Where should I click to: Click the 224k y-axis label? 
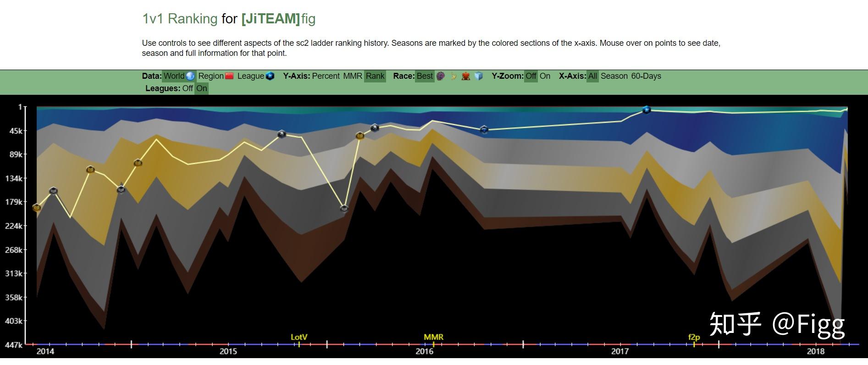13,226
